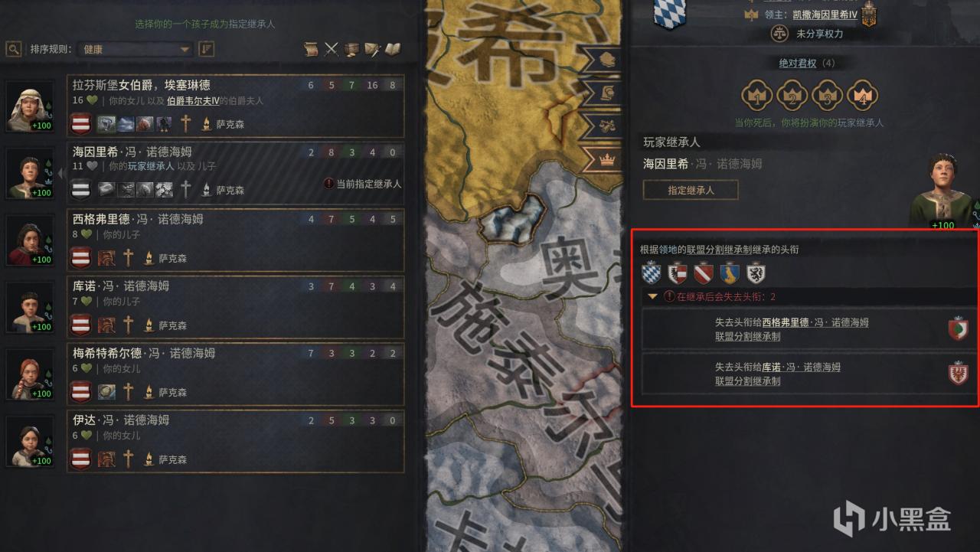Select the scroll filter icon above the list
Image resolution: width=980 pixels, height=552 pixels.
coord(311,50)
